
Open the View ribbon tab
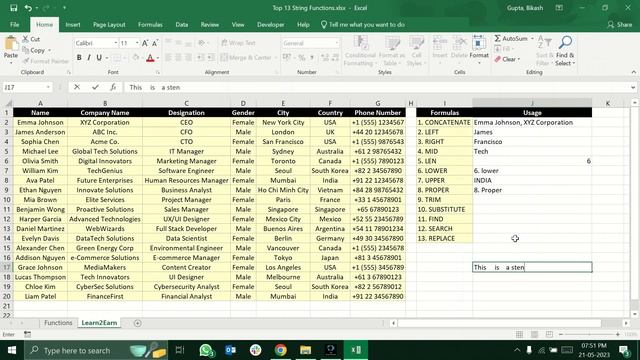click(238, 24)
